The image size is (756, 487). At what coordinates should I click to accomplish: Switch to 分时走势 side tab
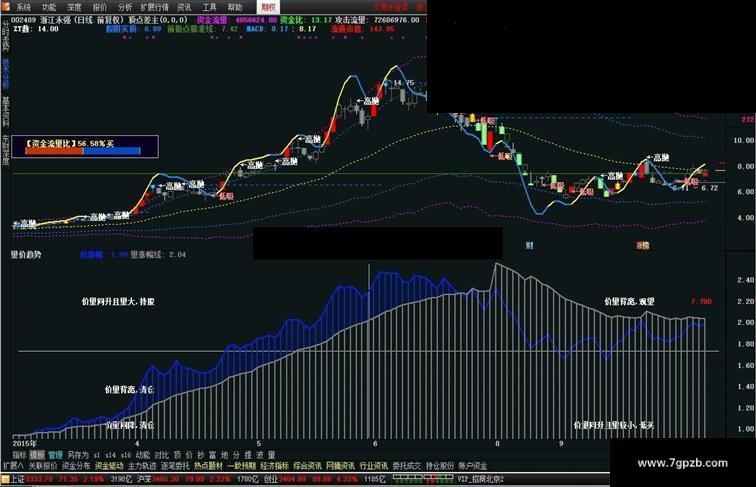[x=5, y=36]
